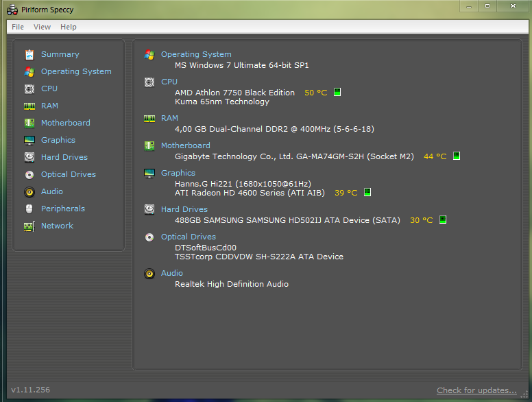Open the Help menu
The image size is (532, 402).
pos(69,27)
